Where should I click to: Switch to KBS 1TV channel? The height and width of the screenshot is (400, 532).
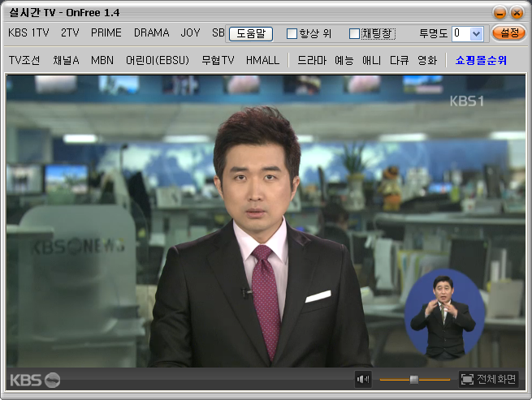pos(28,33)
